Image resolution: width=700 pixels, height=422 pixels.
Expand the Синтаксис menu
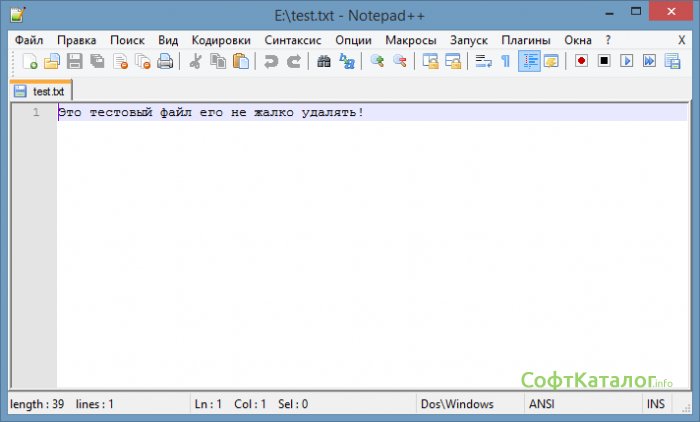[x=293, y=40]
